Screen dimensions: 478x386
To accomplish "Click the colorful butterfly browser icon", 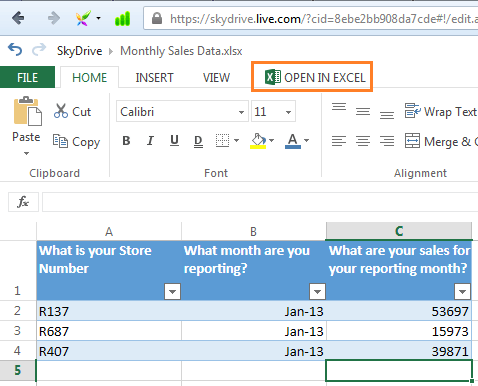I will tap(83, 18).
